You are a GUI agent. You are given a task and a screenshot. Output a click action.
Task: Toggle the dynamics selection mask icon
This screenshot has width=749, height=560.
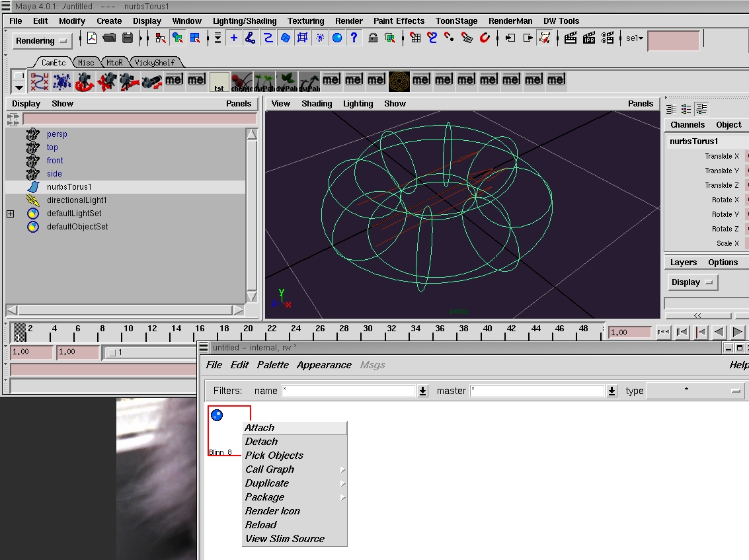pyautogui.click(x=319, y=38)
